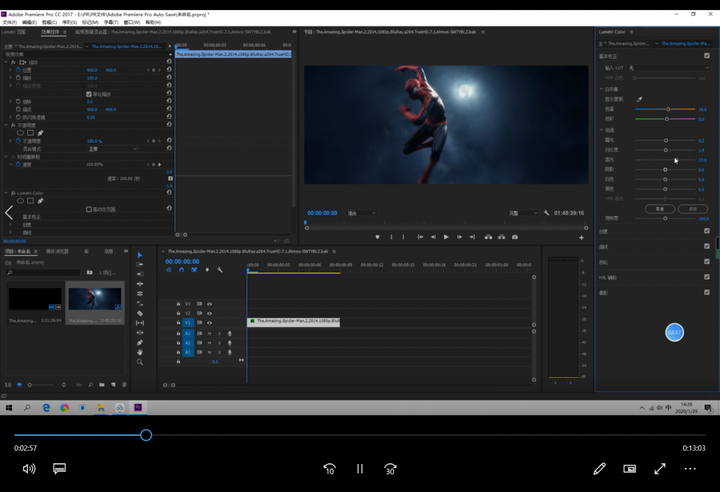
Task: Select the Razor tool
Action: click(140, 313)
